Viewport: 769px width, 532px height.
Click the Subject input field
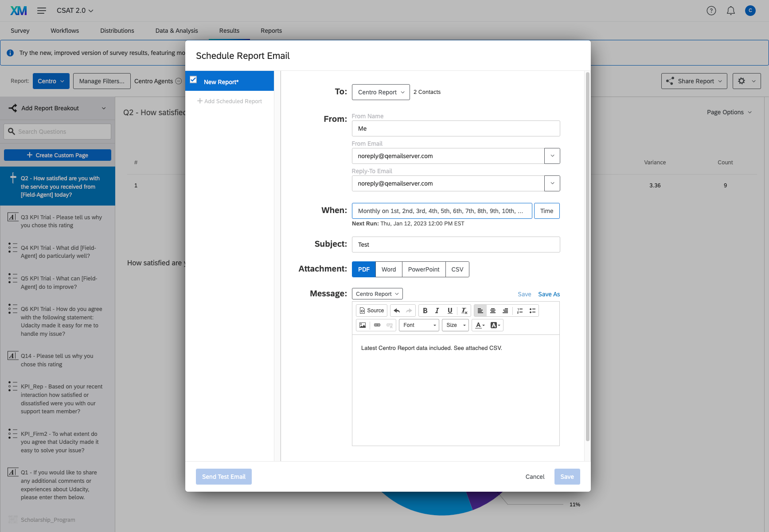tap(456, 245)
